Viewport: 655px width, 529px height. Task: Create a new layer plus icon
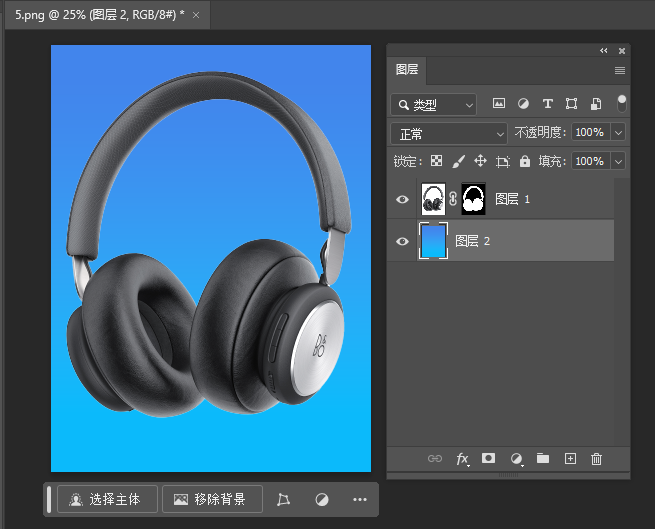570,459
